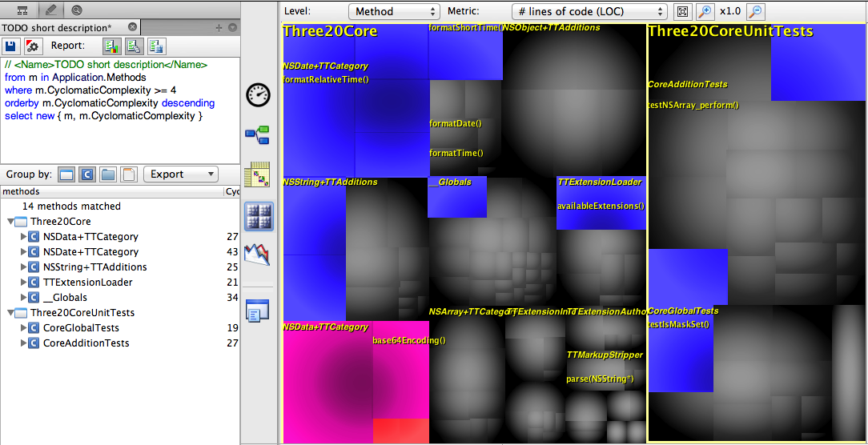Select the pencil query editor icon
This screenshot has width=868, height=445.
(52, 10)
